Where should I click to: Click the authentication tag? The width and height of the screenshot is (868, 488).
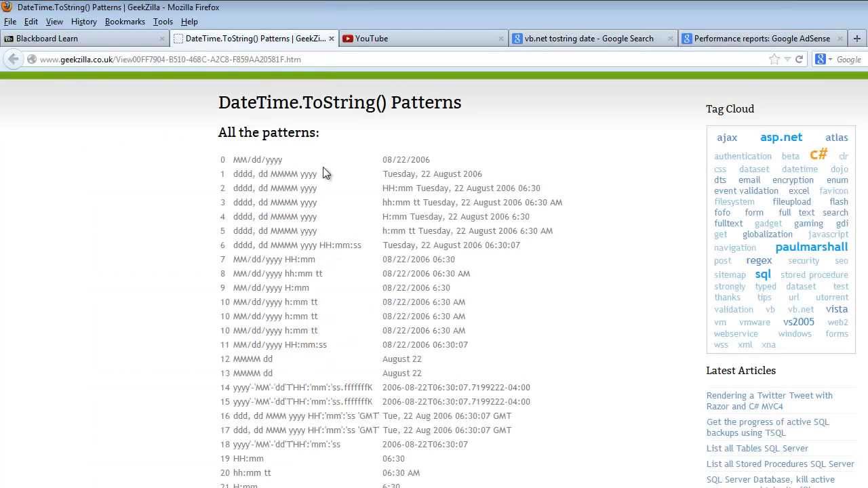743,156
